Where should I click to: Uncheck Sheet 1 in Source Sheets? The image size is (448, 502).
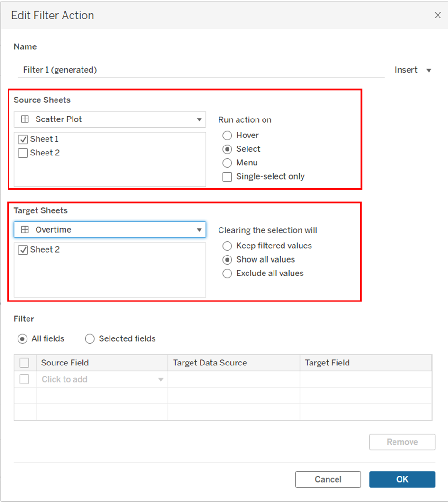[23, 139]
